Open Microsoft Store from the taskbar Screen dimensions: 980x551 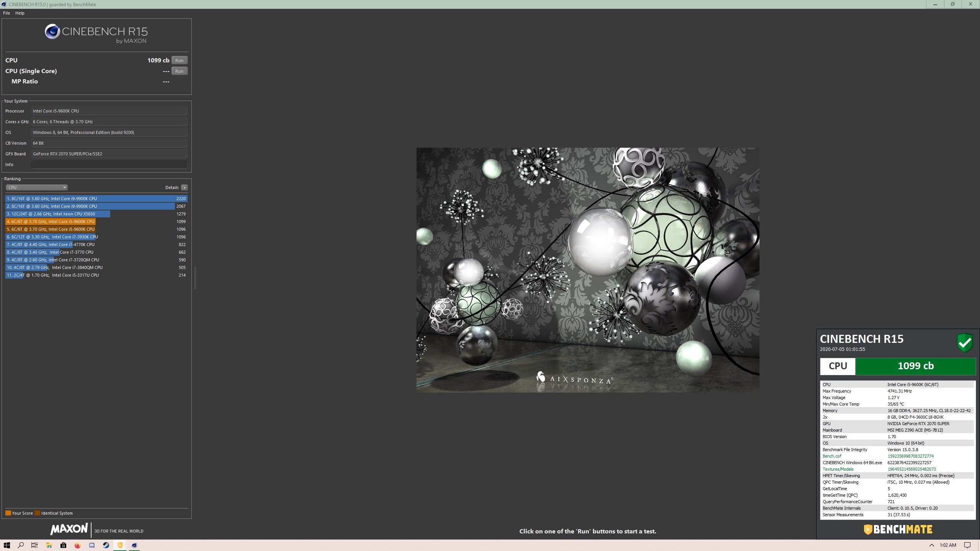[x=63, y=545]
